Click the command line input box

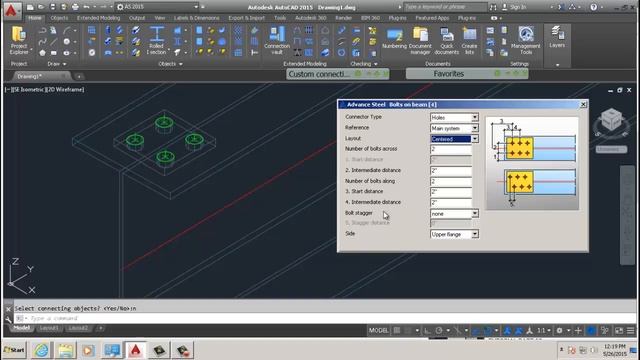(x=325, y=318)
